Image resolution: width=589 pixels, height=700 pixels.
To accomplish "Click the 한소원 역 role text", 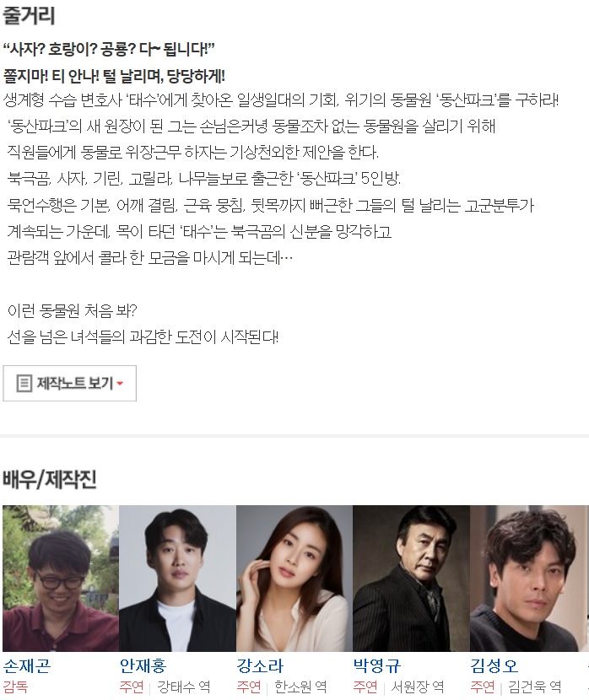I will point(300,687).
